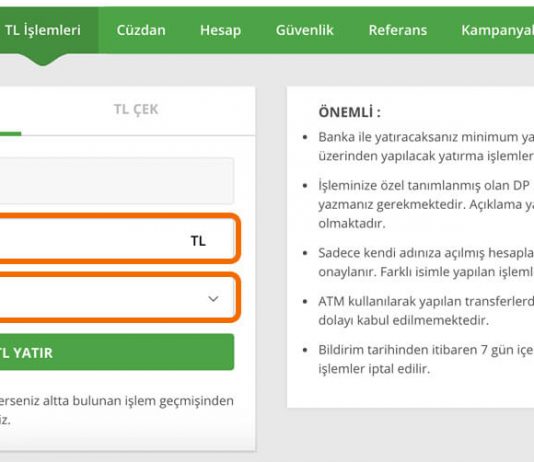Click the Sadece kendi adınıza açılmış note
The height and width of the screenshot is (462, 534).
(426, 262)
